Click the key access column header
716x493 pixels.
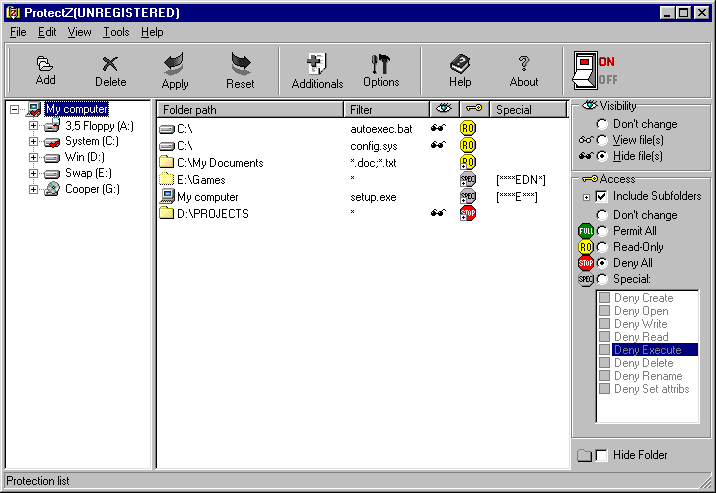pyautogui.click(x=474, y=110)
